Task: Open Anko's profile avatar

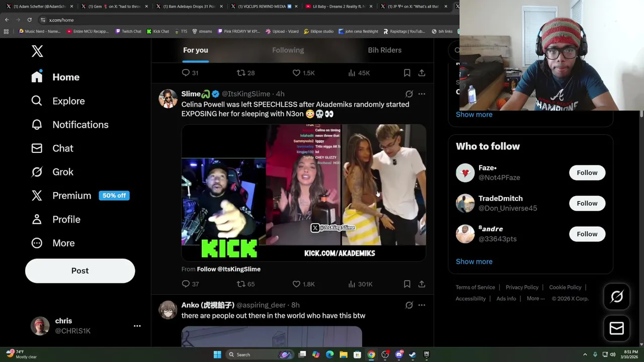Action: point(168,310)
